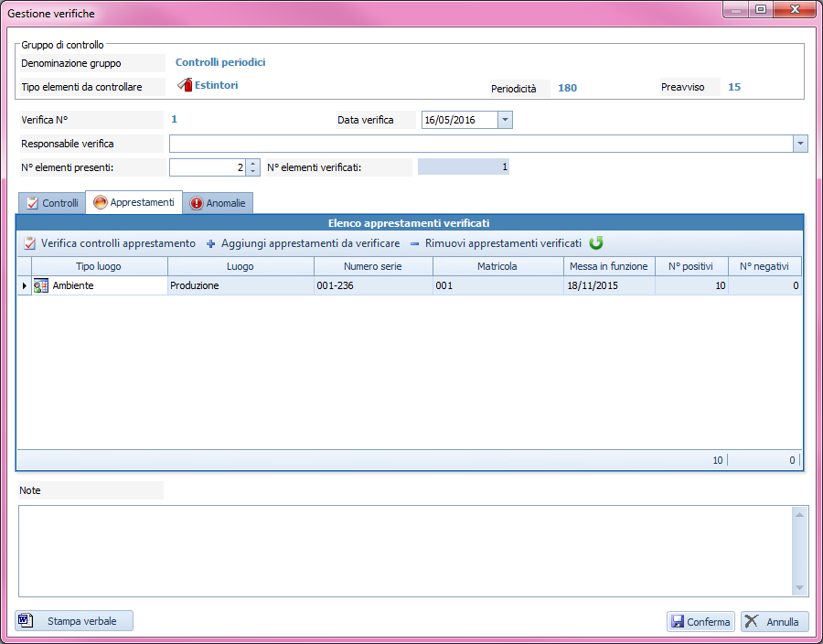Viewport: 823px width, 644px height.
Task: Click the Matricola 001 cell
Action: coord(497,285)
